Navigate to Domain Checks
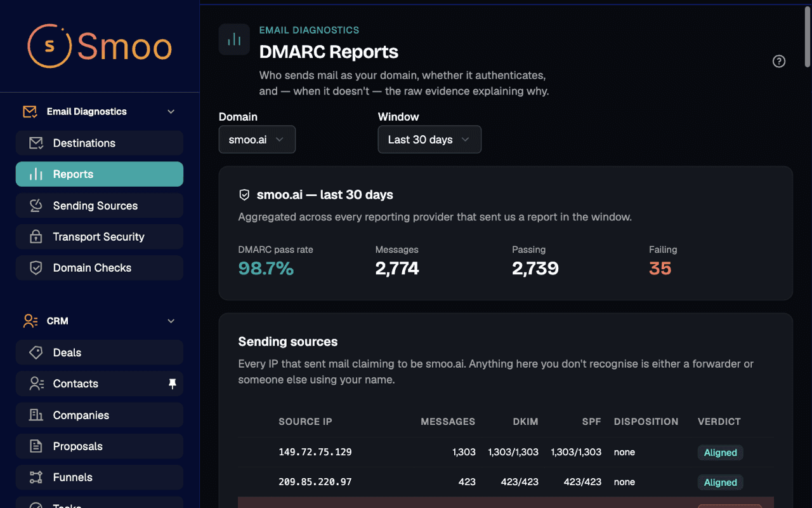 pyautogui.click(x=100, y=267)
